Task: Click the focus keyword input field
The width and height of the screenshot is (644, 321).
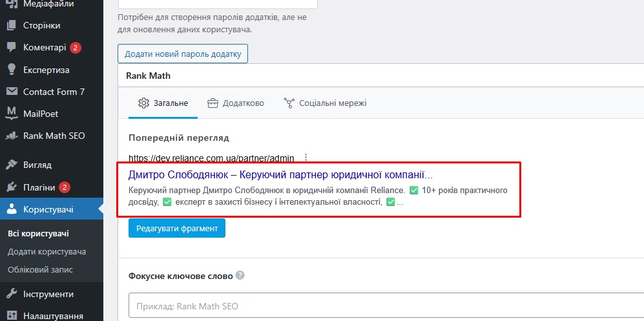Action: [386, 305]
